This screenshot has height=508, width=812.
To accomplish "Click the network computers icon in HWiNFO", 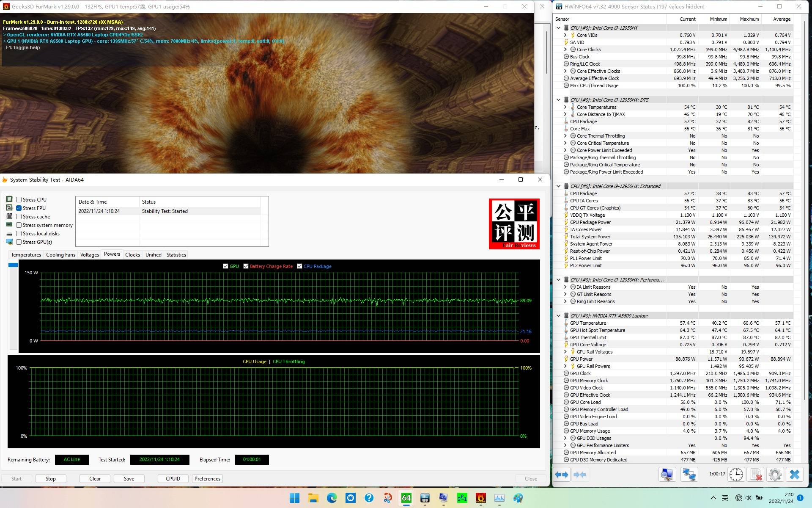I will click(689, 475).
